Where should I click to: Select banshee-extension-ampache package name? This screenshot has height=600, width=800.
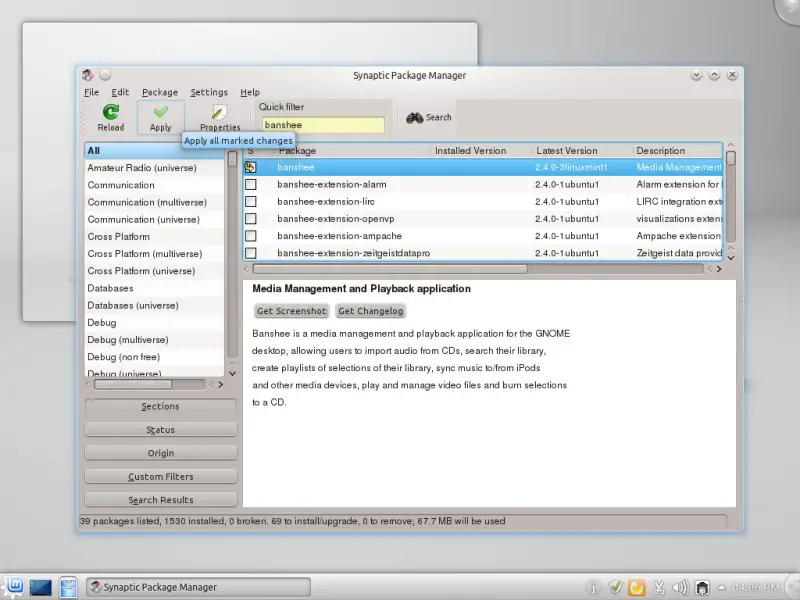click(x=339, y=236)
